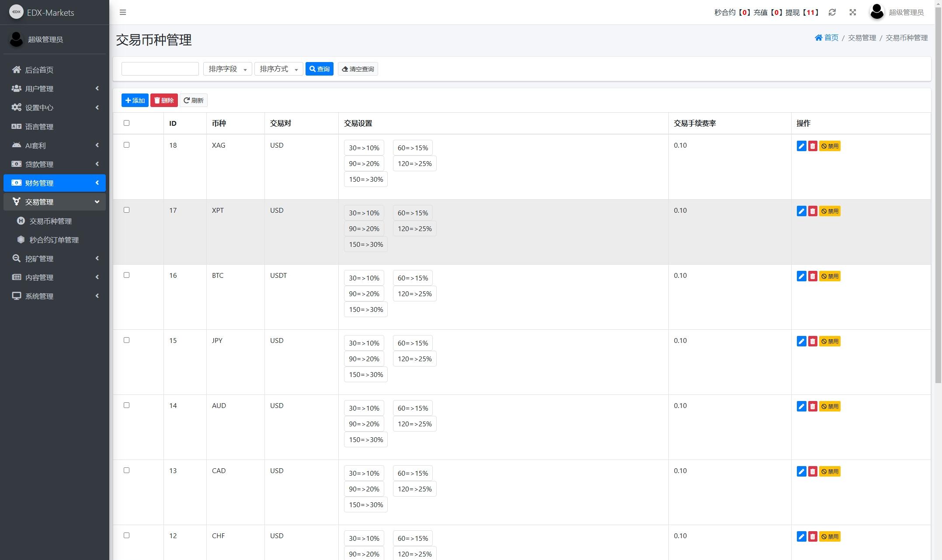Viewport: 942px width, 560px height.
Task: Click the edit pencil icon for JPY row
Action: pos(801,342)
